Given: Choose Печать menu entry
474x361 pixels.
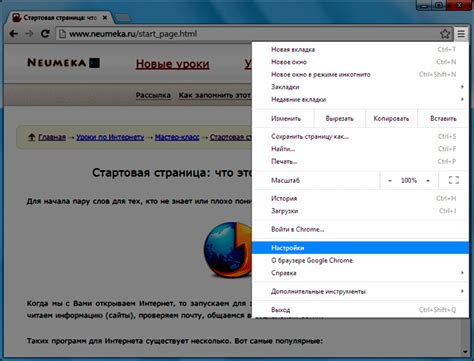Looking at the screenshot, I should 360,162.
